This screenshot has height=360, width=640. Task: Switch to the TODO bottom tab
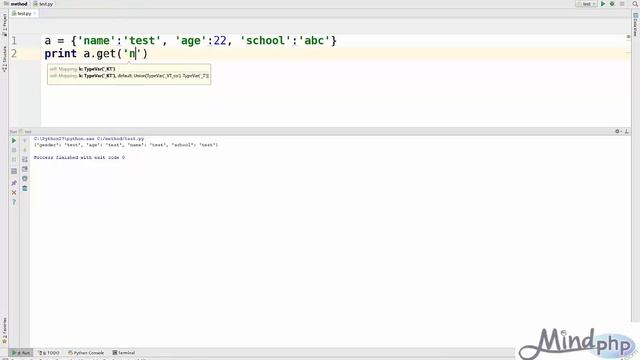(x=49, y=353)
